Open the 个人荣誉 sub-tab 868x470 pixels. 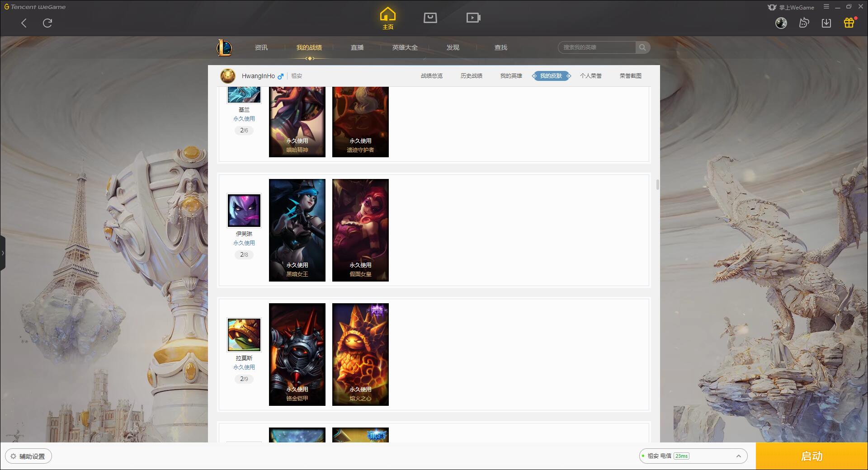coord(591,76)
